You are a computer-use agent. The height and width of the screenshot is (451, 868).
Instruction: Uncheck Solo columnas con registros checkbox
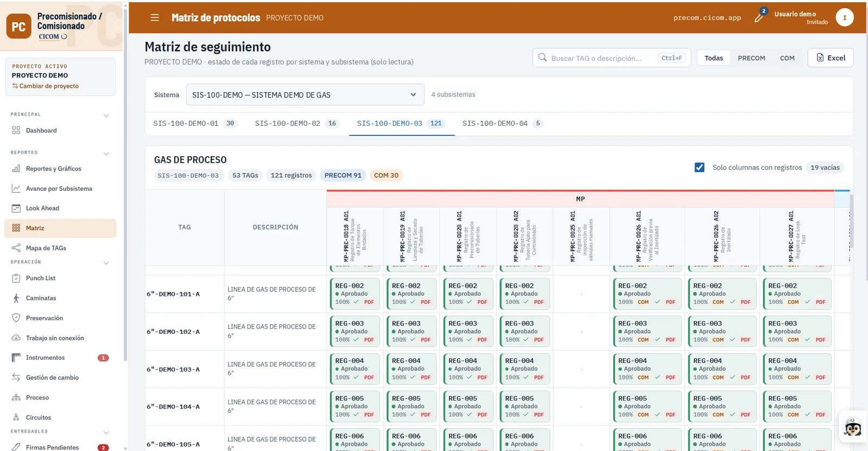700,167
